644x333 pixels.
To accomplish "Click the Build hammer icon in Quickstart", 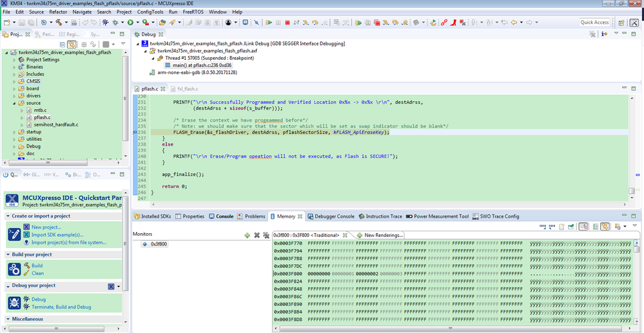I will (26, 265).
